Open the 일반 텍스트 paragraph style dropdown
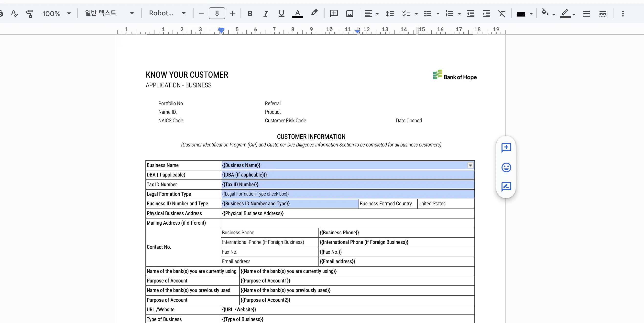Image resolution: width=644 pixels, height=323 pixels. click(x=109, y=13)
